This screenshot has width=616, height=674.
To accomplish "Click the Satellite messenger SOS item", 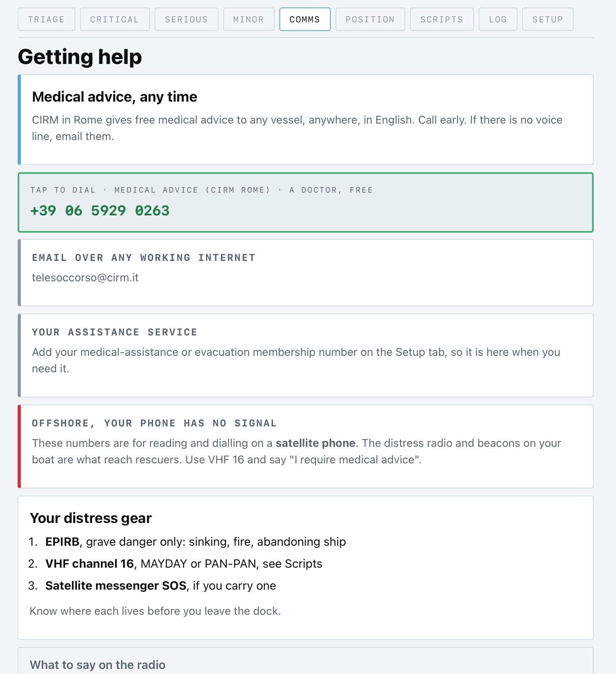I will 152,585.
